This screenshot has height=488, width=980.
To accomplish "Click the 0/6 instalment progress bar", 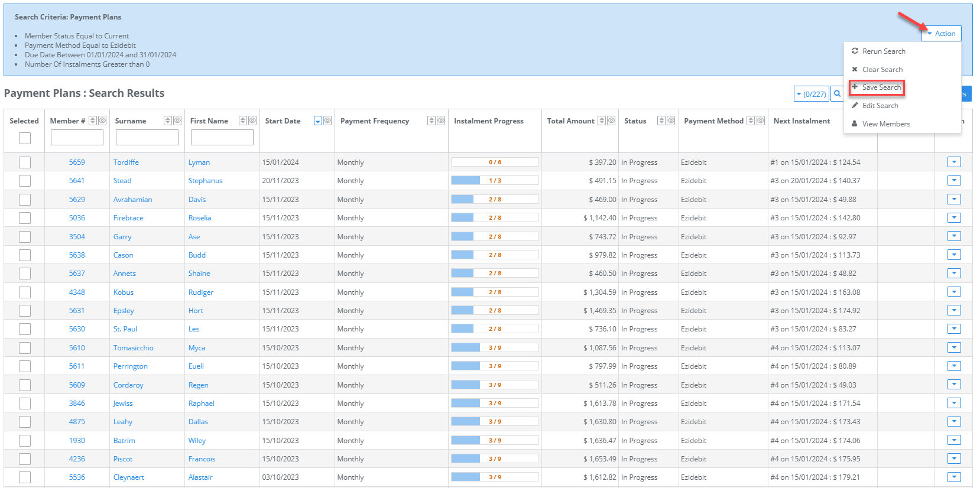I will 495,162.
